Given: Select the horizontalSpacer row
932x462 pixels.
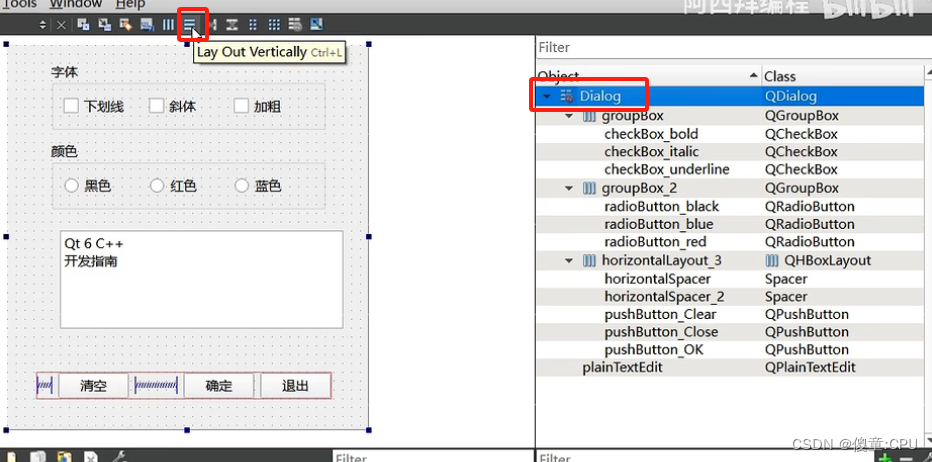Looking at the screenshot, I should (x=731, y=279).
